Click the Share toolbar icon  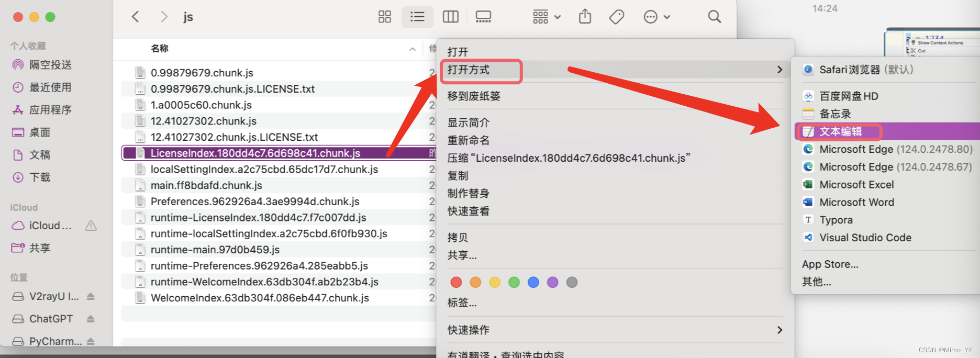(585, 17)
